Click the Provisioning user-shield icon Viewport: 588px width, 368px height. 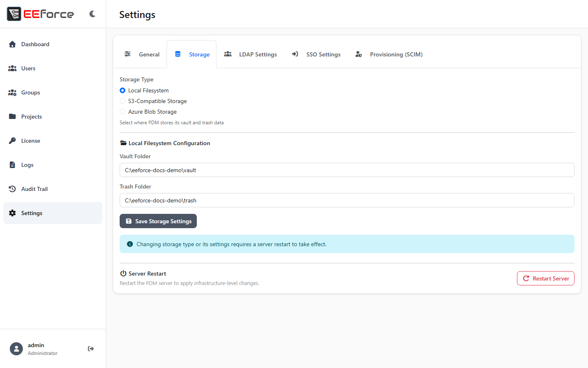click(359, 54)
